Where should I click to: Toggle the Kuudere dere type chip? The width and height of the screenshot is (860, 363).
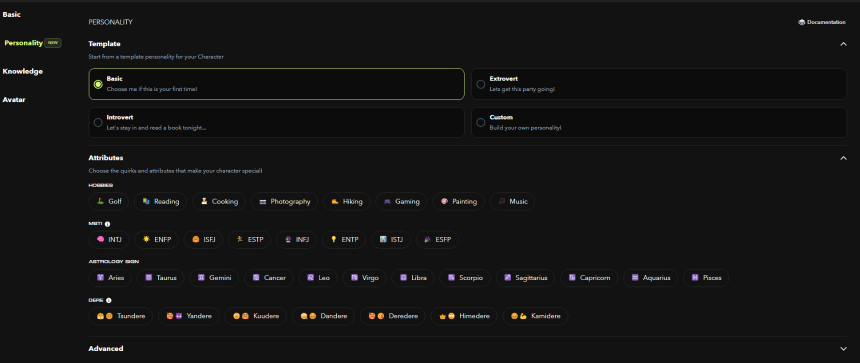(256, 316)
